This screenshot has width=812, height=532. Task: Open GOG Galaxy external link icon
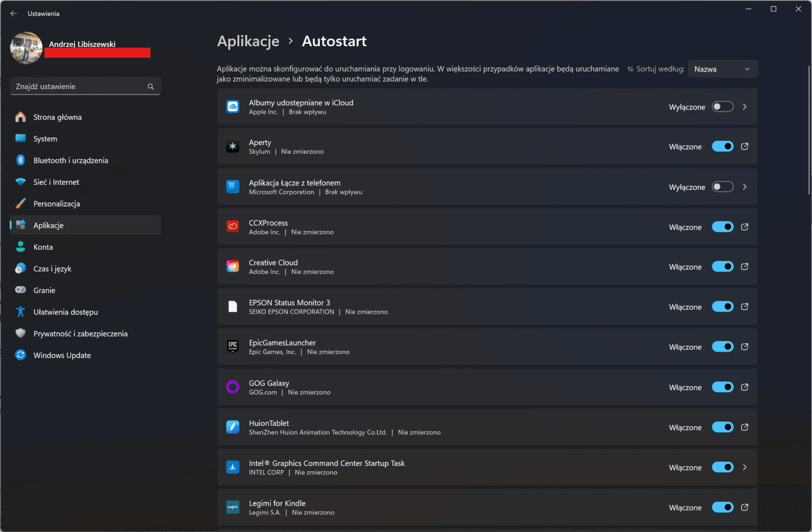(745, 387)
